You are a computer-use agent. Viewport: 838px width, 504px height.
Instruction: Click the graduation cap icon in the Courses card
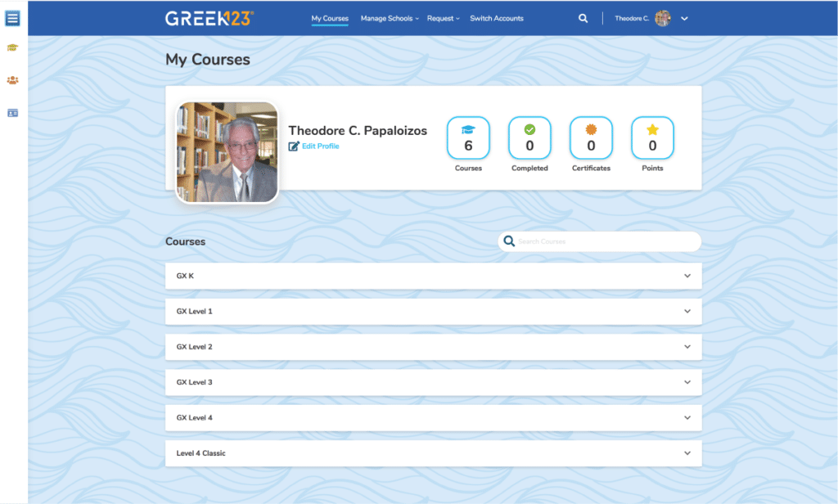468,129
